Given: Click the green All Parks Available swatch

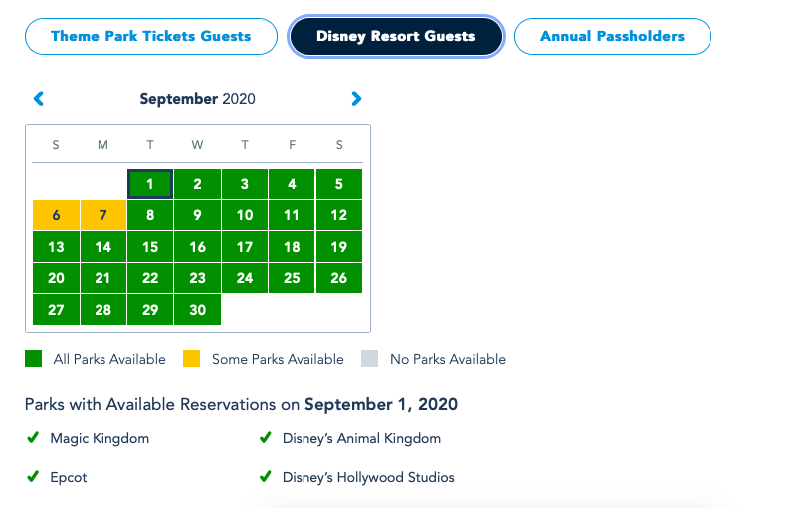Looking at the screenshot, I should click(x=34, y=359).
